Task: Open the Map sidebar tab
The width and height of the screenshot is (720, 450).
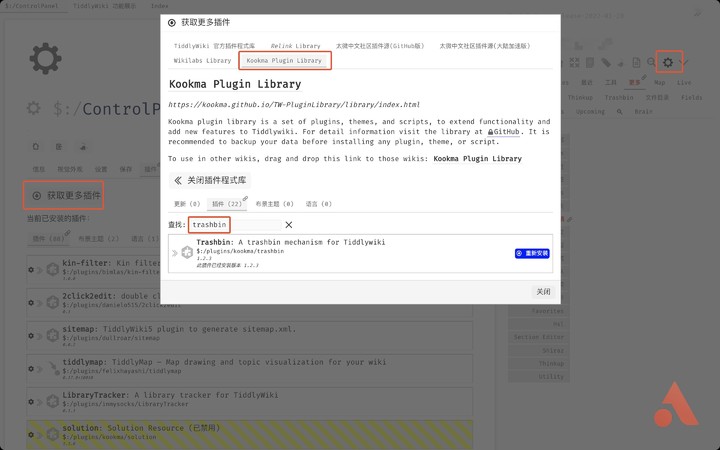Action: click(660, 83)
